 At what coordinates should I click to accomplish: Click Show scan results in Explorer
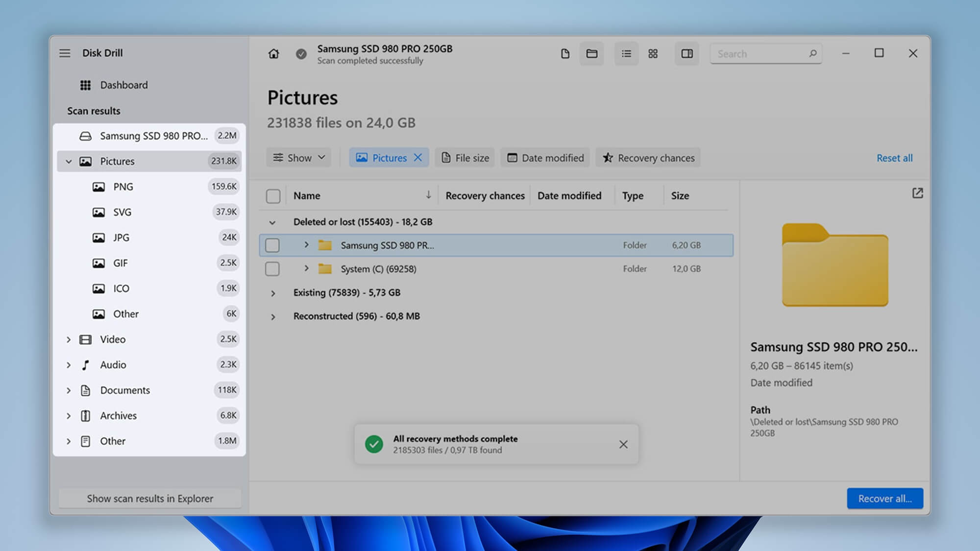pyautogui.click(x=150, y=499)
